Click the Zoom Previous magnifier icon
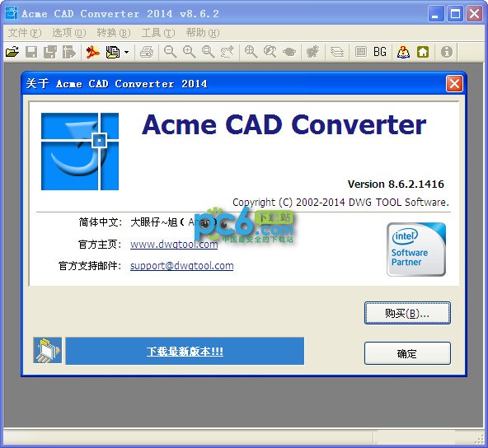This screenshot has width=488, height=448. [x=270, y=52]
